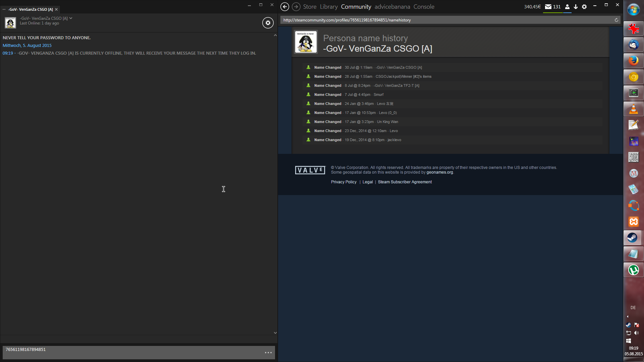The height and width of the screenshot is (362, 644).
Task: Open the Privacy Policy link
Action: click(343, 182)
